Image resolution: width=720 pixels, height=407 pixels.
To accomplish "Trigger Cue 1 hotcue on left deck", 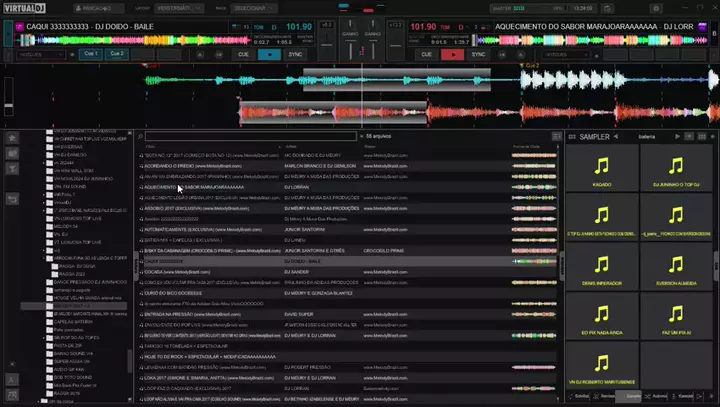I will [90, 54].
